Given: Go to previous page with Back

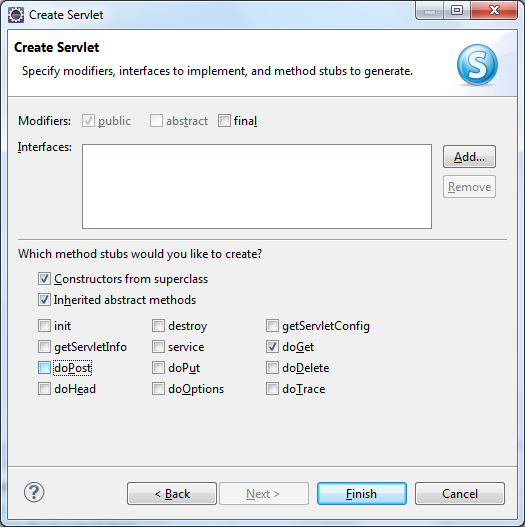Looking at the screenshot, I should [x=172, y=494].
